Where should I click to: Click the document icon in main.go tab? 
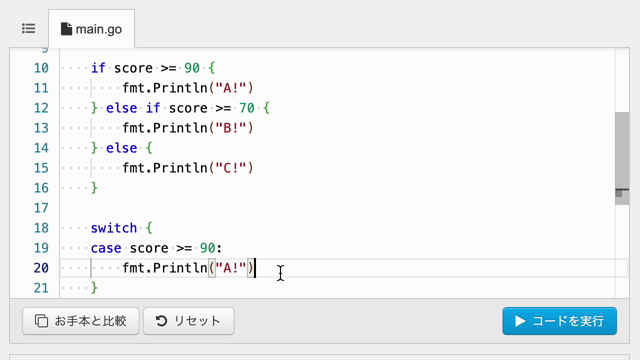click(x=66, y=29)
